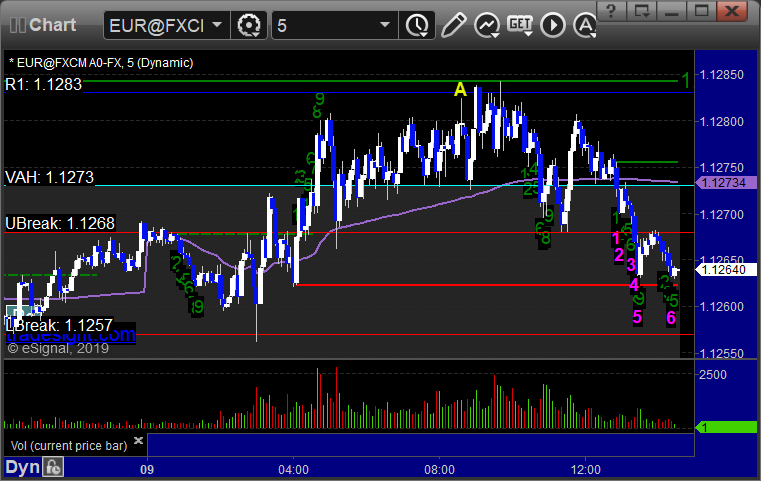Click the 08:00 time axis label
The height and width of the screenshot is (481, 761).
click(439, 469)
